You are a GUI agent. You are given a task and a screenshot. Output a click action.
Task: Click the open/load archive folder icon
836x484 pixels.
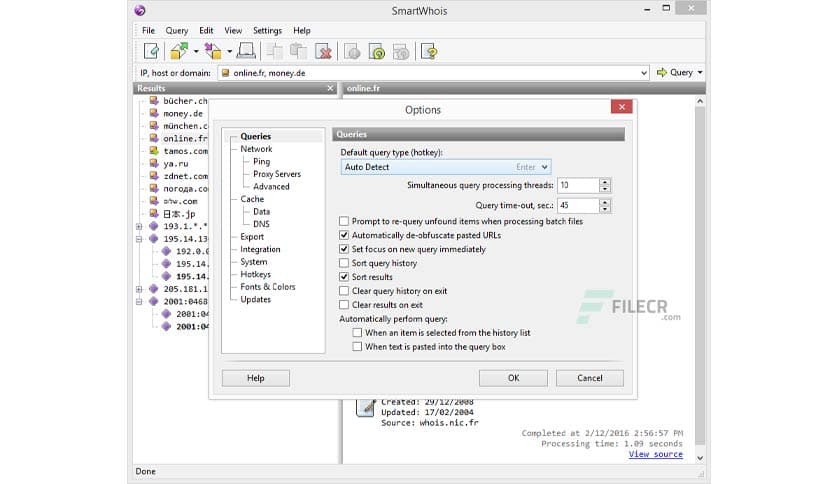pyautogui.click(x=179, y=51)
